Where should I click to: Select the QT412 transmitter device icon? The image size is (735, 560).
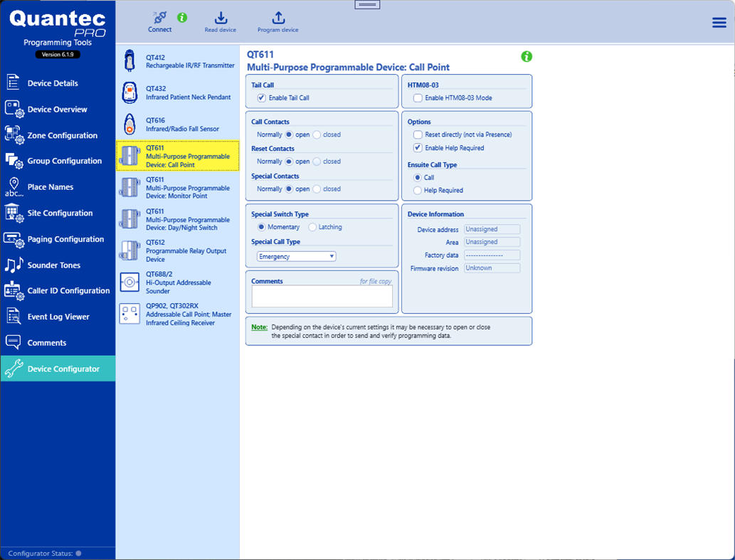tap(129, 61)
